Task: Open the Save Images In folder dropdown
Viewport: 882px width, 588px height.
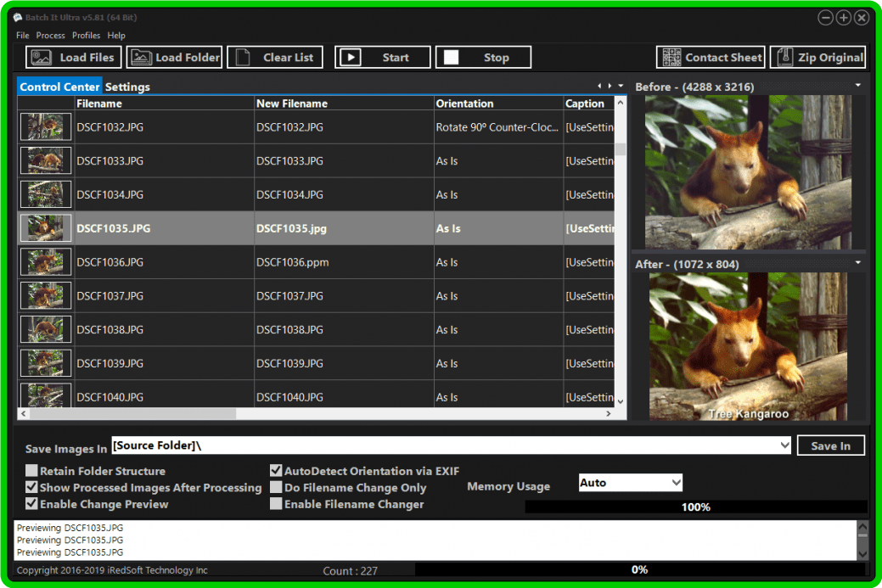Action: tap(784, 445)
